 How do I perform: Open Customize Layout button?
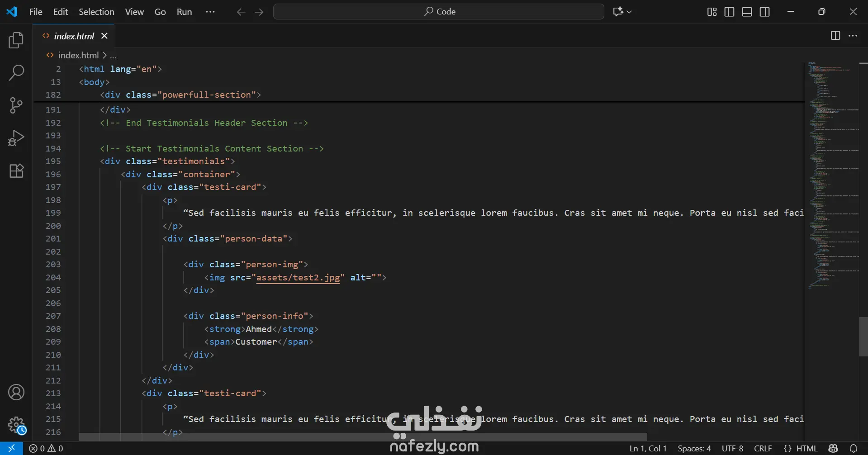tap(712, 12)
